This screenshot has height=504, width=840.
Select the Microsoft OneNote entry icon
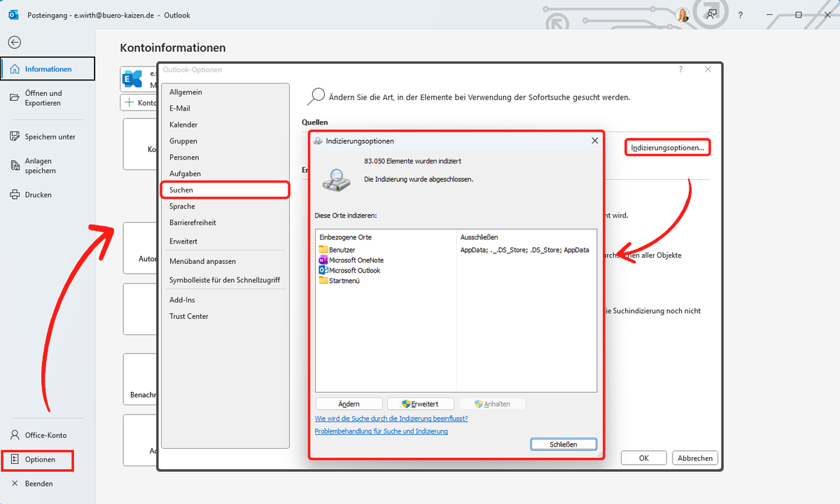pos(322,261)
